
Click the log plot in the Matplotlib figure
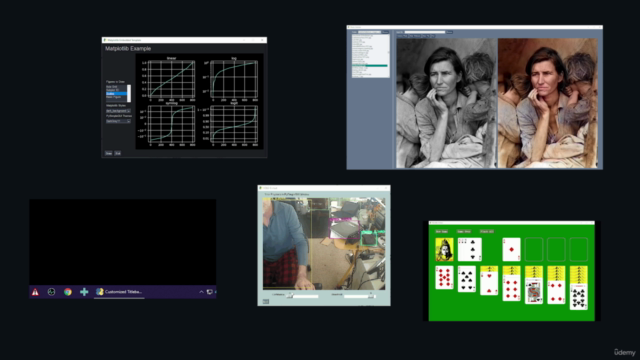(234, 79)
